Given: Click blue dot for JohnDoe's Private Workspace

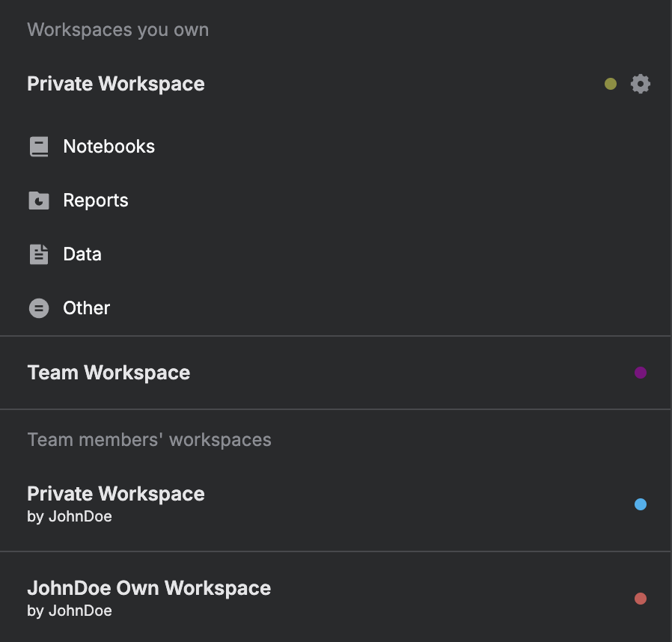Looking at the screenshot, I should pyautogui.click(x=641, y=504).
